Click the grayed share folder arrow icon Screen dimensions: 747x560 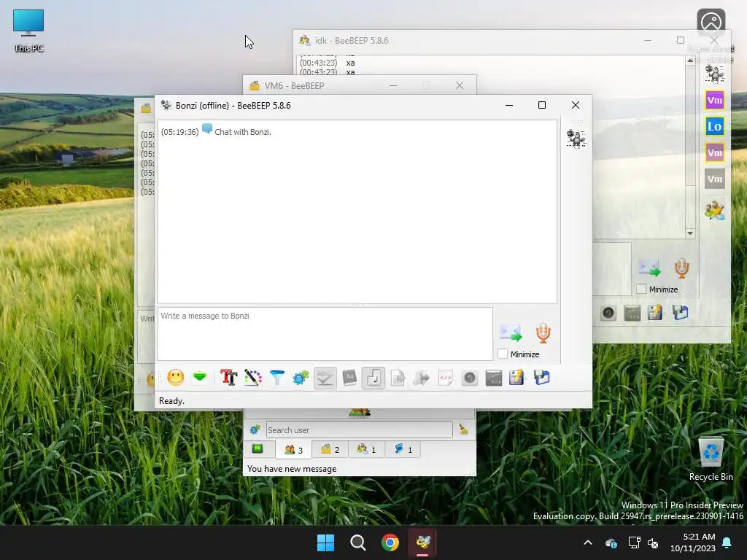point(421,378)
